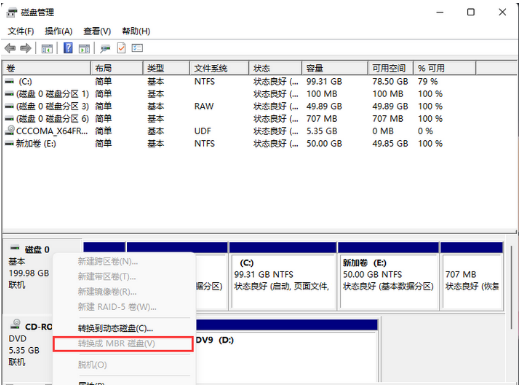This screenshot has height=385, width=523.
Task: Sort by 卷 column header
Action: pyautogui.click(x=46, y=68)
